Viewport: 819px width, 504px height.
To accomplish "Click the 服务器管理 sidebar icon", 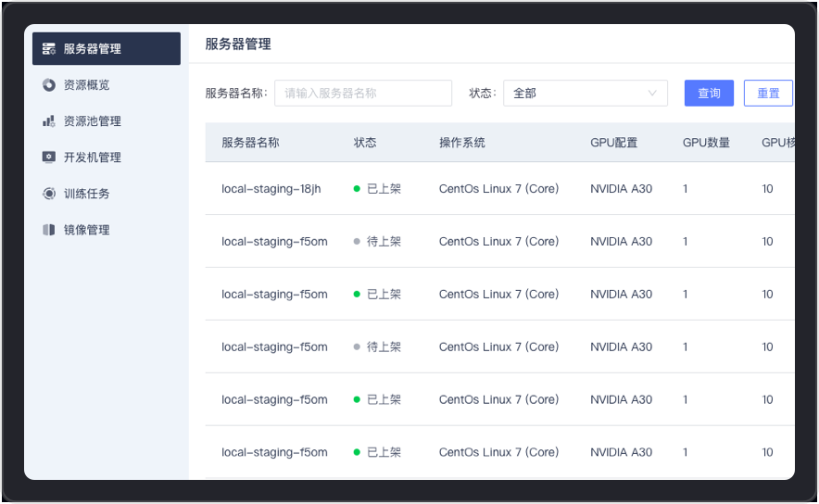I will [48, 49].
